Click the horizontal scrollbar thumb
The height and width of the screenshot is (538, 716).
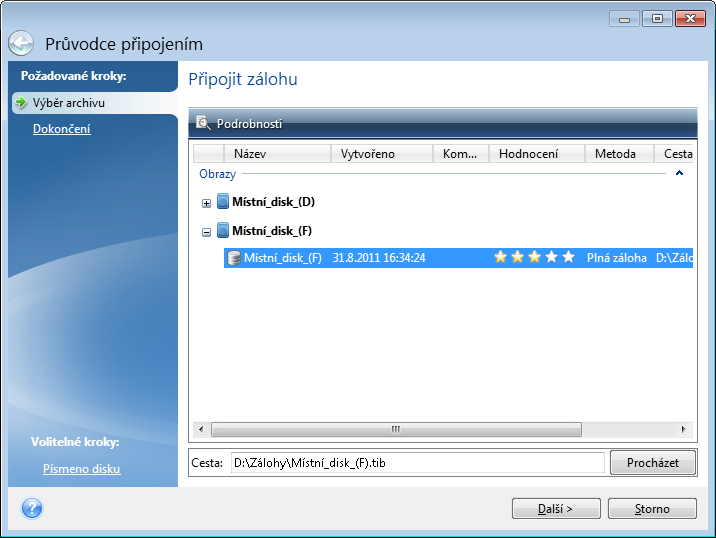pyautogui.click(x=396, y=429)
